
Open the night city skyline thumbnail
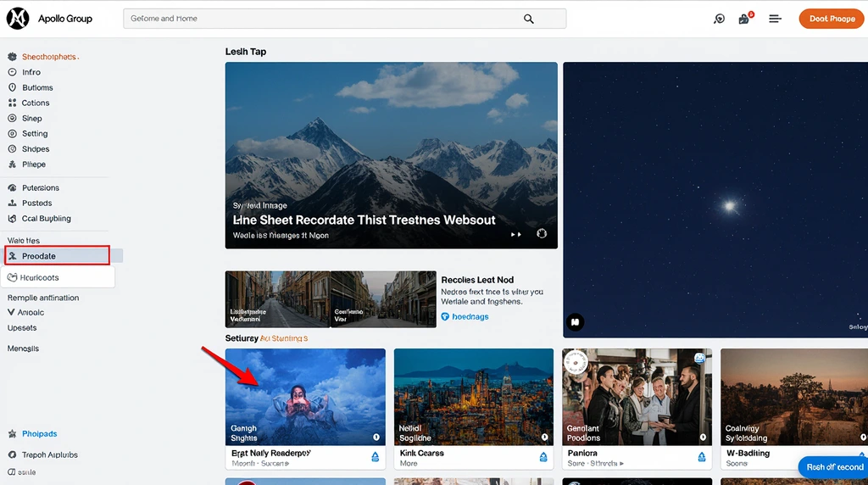pyautogui.click(x=473, y=397)
